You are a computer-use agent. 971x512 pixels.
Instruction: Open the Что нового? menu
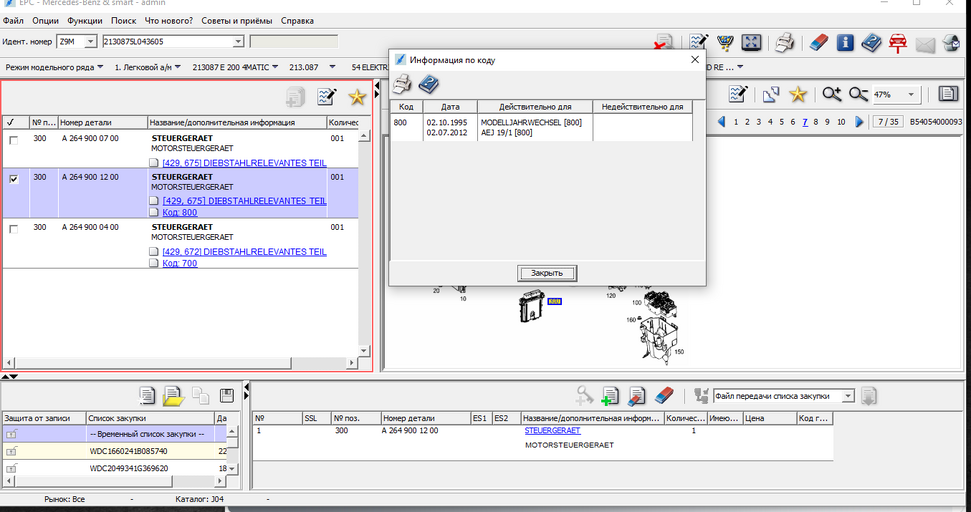(169, 20)
